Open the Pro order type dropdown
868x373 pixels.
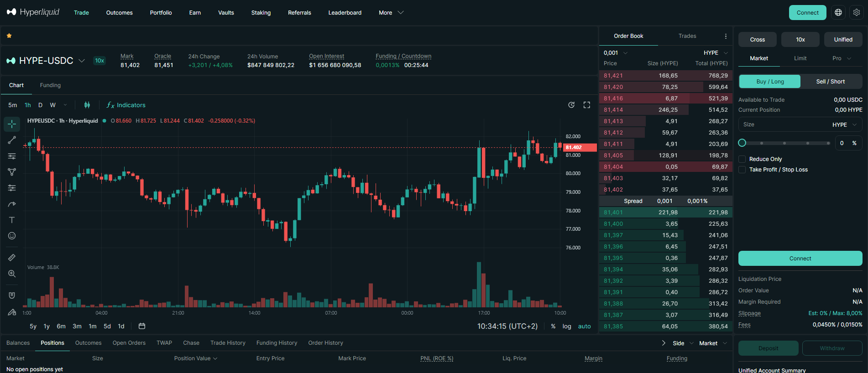coord(842,58)
